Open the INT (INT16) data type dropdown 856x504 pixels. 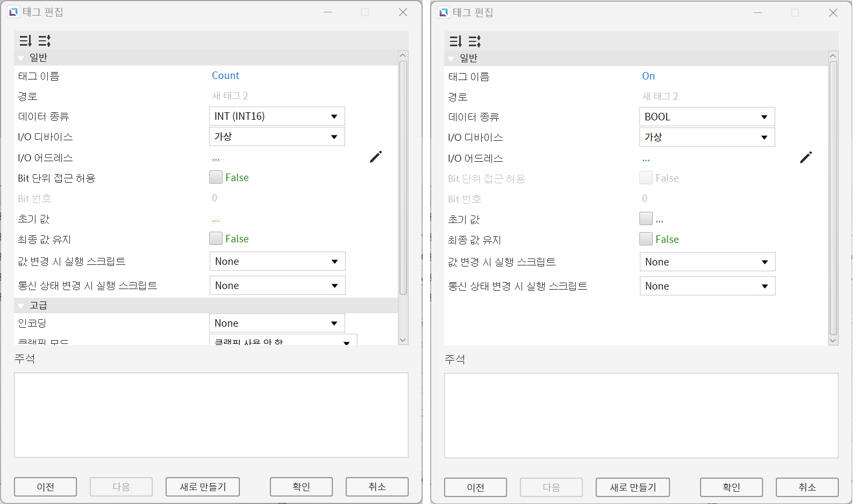tap(277, 116)
